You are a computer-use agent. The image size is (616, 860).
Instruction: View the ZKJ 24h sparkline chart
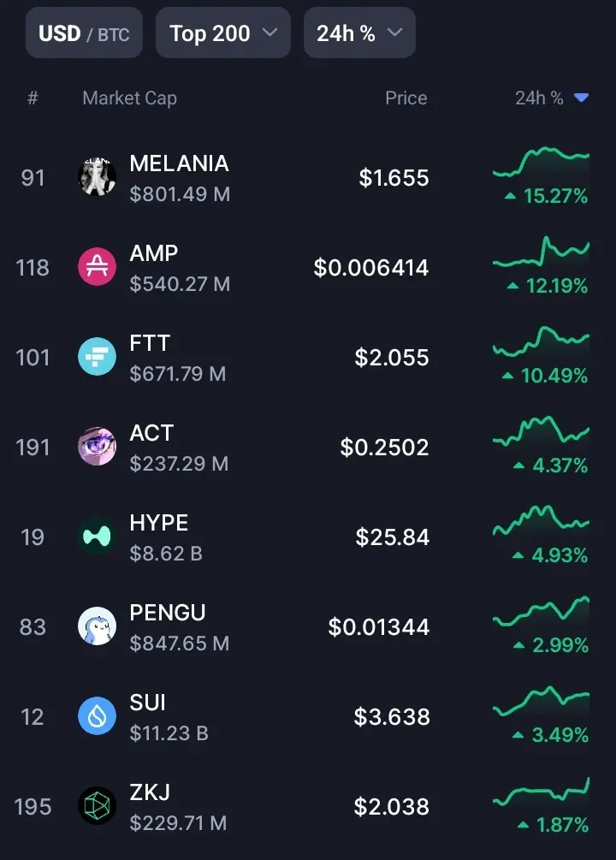click(541, 793)
